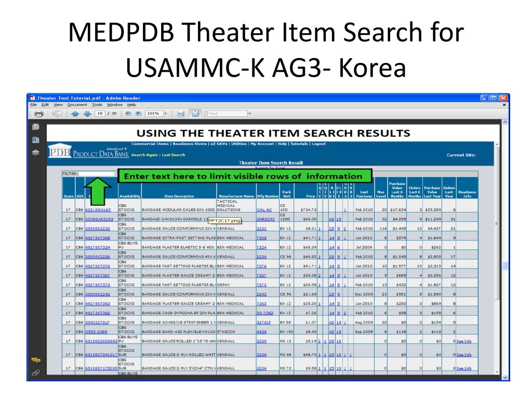Open the File menu

(x=33, y=105)
